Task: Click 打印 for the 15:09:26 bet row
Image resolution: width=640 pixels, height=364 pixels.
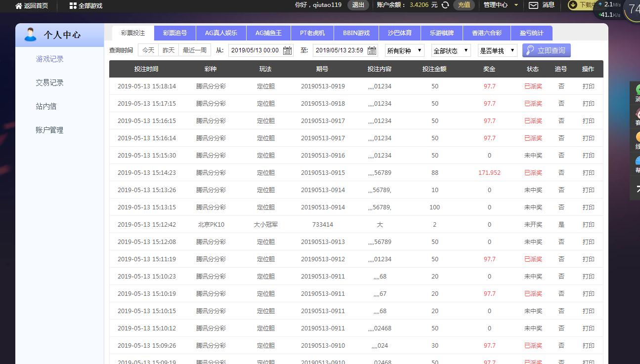Action: tap(588, 346)
